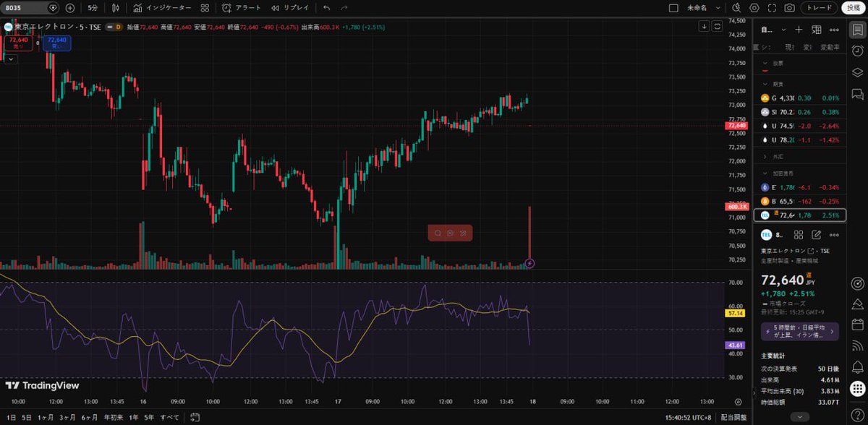Select the Bitcoin row showing -0.25%
The height and width of the screenshot is (425, 868).
tap(800, 201)
